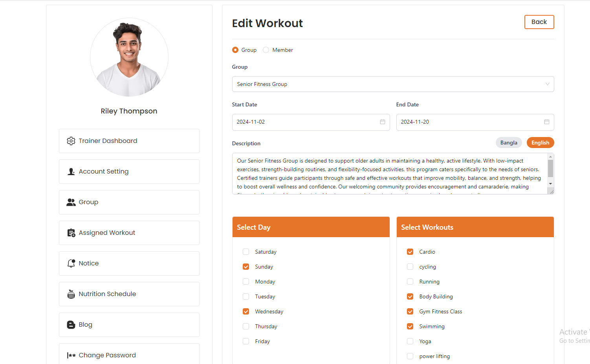
Task: Switch description language to Bangla
Action: (x=509, y=143)
